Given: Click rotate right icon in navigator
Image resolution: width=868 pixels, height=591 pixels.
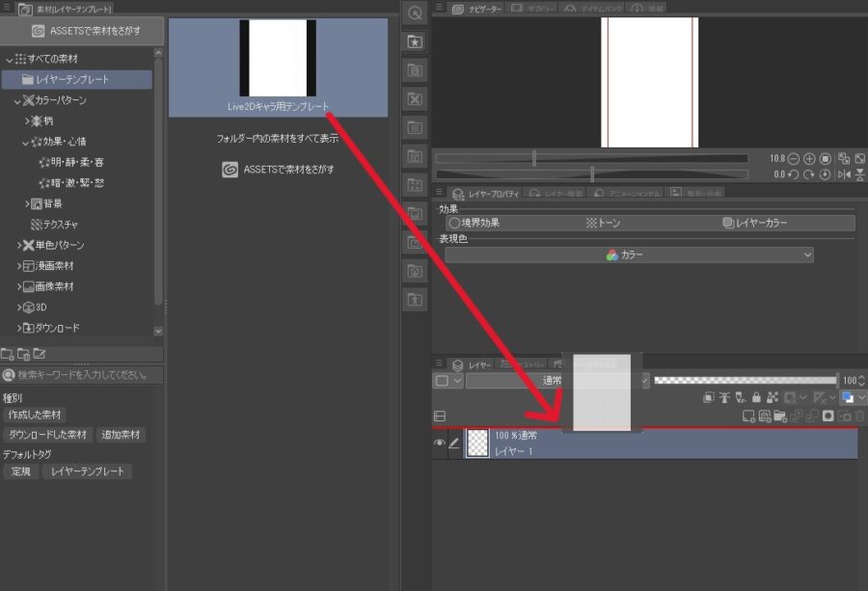Looking at the screenshot, I should pos(809,175).
